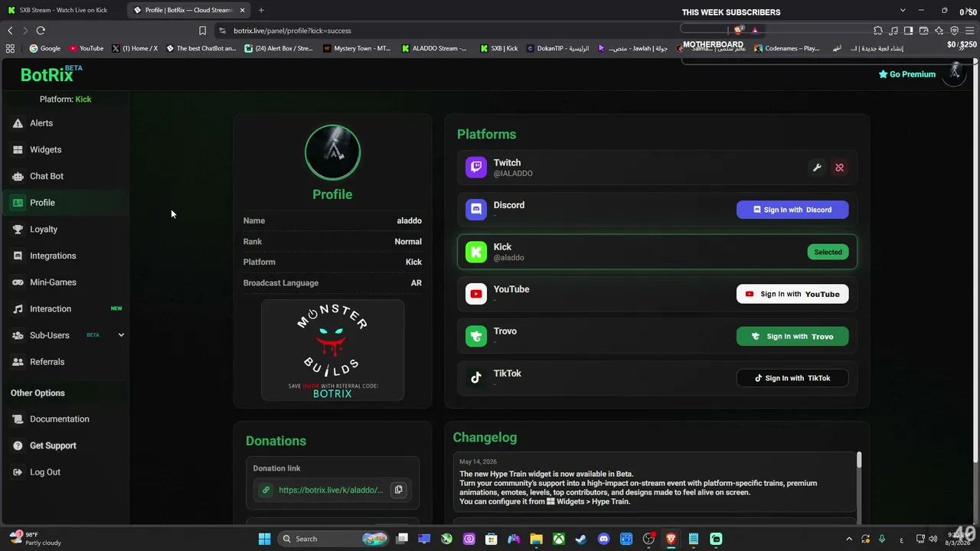
Task: Show hidden system tray icons
Action: [849, 539]
